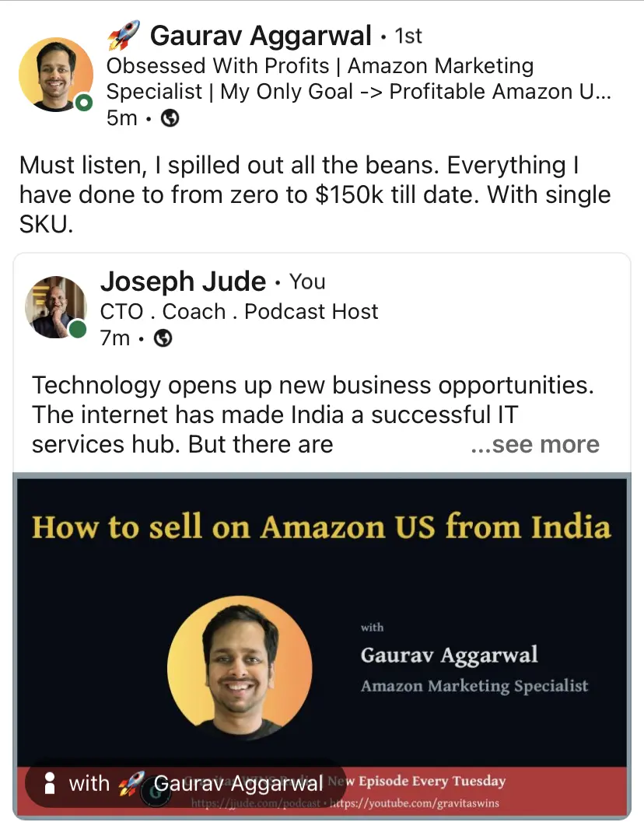644x822 pixels.
Task: Click the headline "Obsessed With Profits | Amazon Marketing"
Action: (320, 66)
